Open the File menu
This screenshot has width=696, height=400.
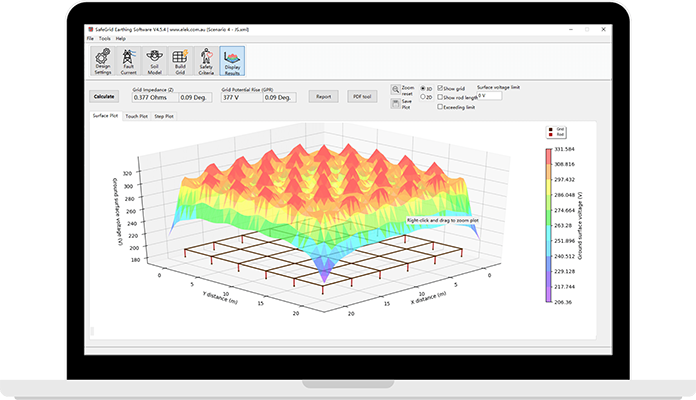90,39
